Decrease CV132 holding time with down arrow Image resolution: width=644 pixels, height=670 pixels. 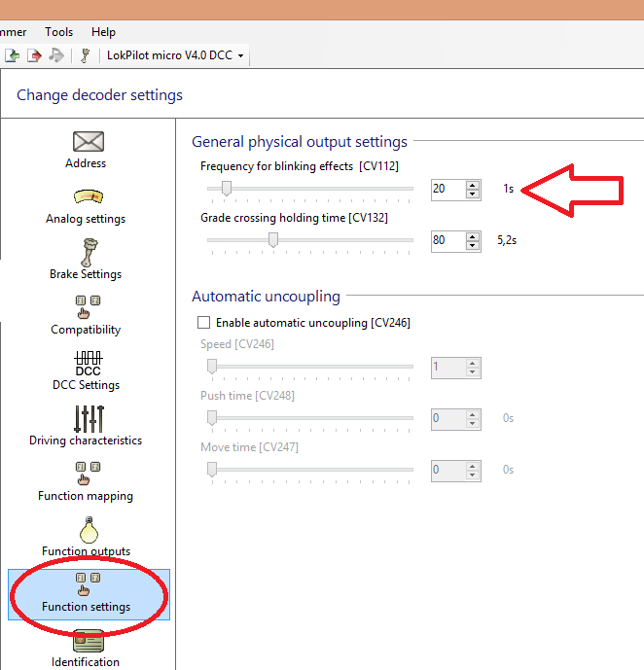click(x=472, y=246)
